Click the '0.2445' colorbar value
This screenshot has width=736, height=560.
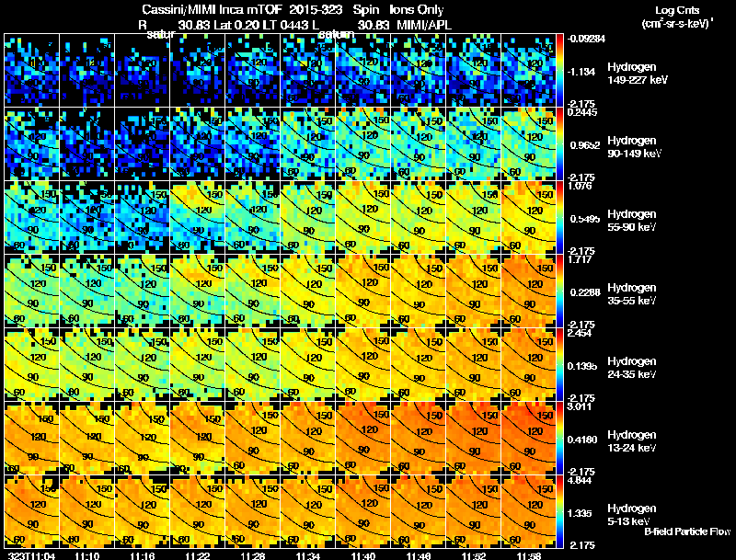pos(582,112)
